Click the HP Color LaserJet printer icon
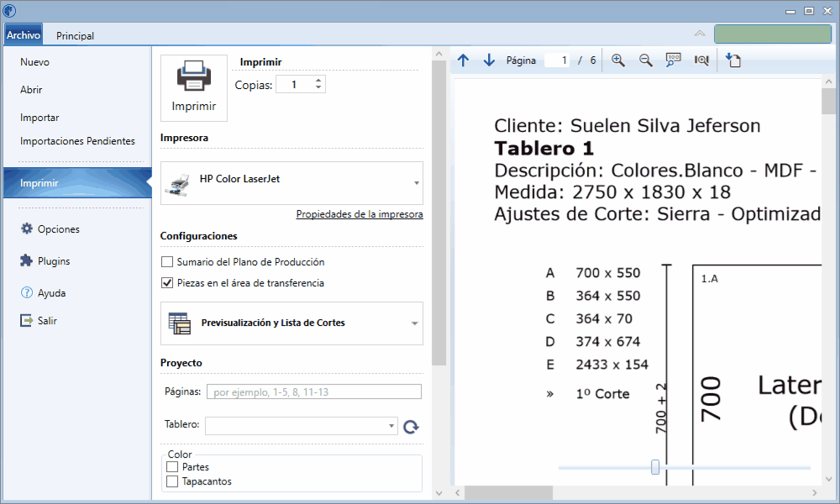Viewport: 840px width, 504px height. click(176, 185)
